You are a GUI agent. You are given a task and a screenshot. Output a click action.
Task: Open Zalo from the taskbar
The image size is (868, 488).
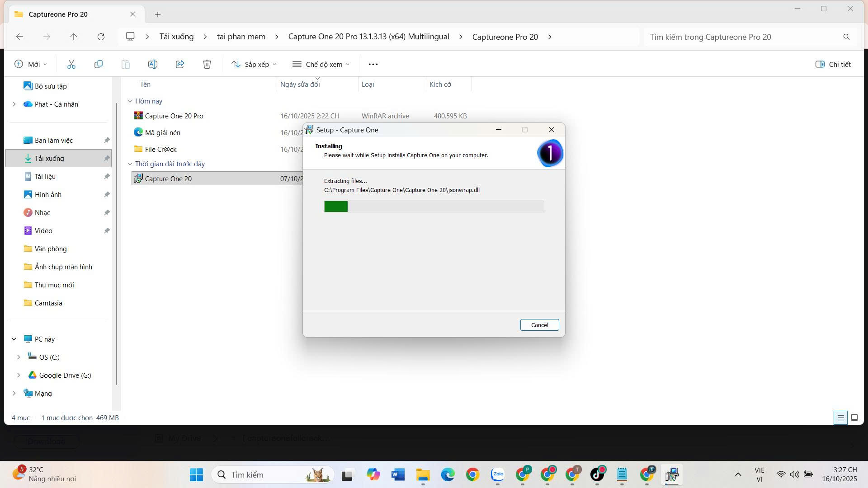pos(498,474)
